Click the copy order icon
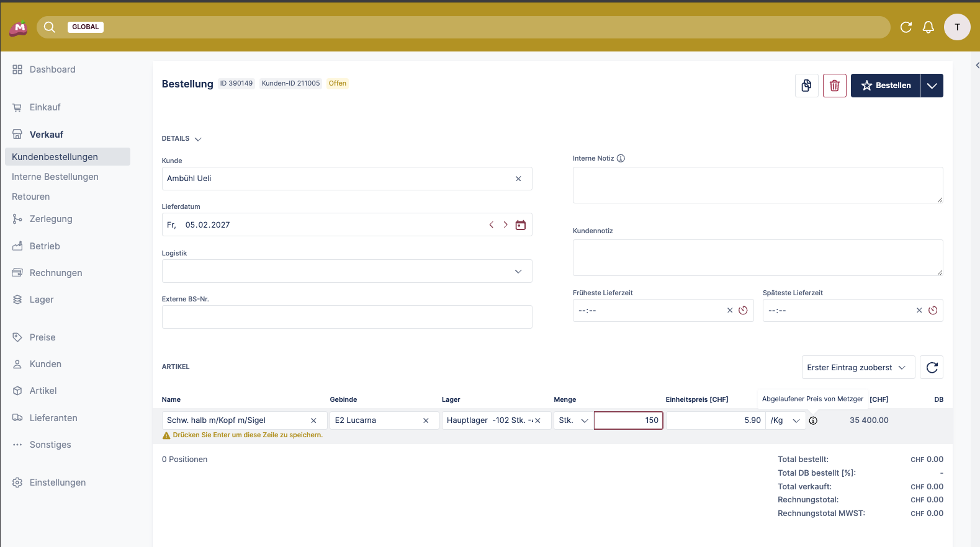The height and width of the screenshot is (547, 980). coord(806,86)
